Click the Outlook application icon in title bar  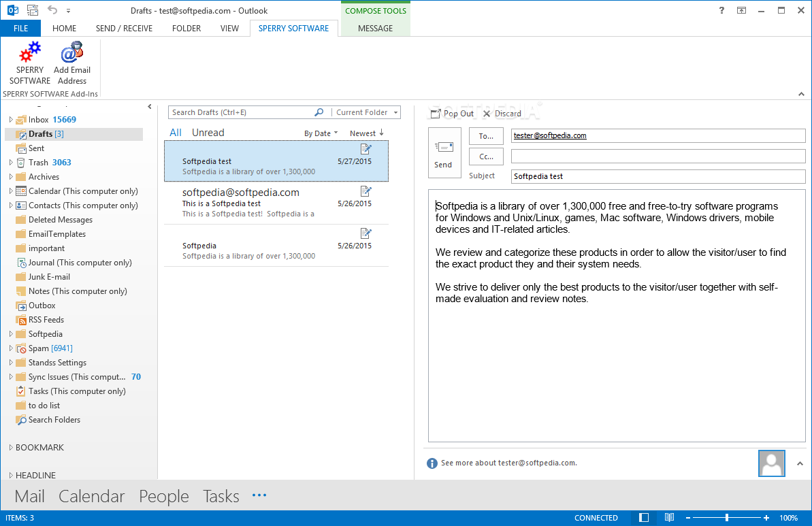(13, 10)
